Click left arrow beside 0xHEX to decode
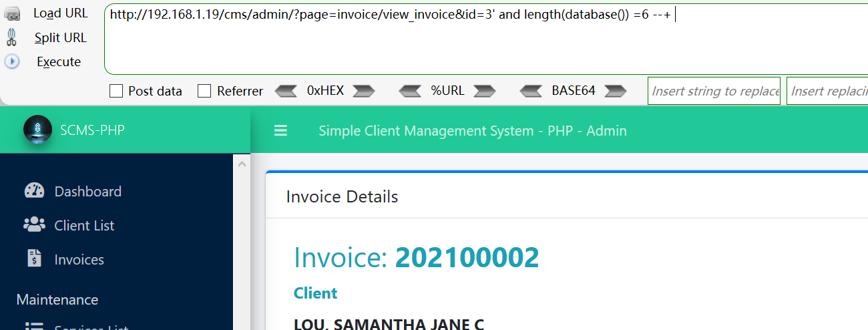Image resolution: width=868 pixels, height=330 pixels. (286, 91)
